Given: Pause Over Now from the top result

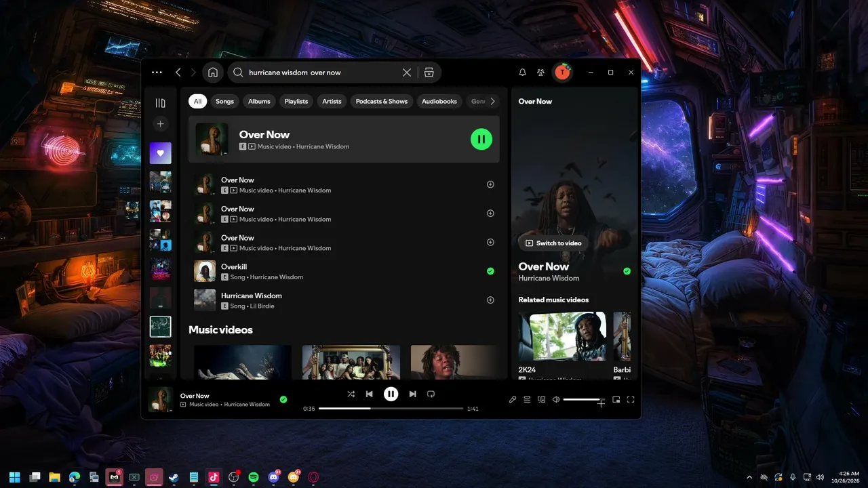Looking at the screenshot, I should pyautogui.click(x=481, y=140).
